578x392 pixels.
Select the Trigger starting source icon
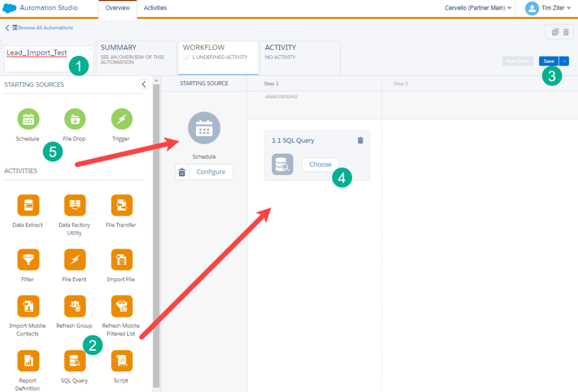(x=121, y=119)
